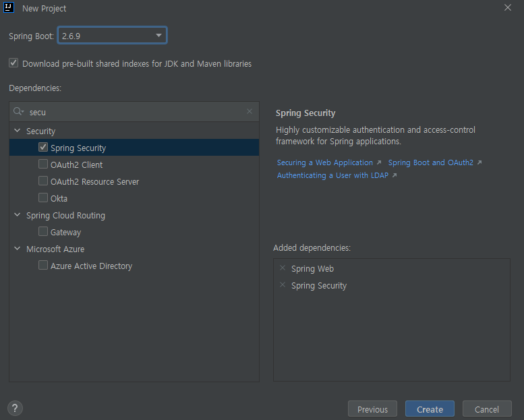Select the Gateway row label

pos(65,233)
